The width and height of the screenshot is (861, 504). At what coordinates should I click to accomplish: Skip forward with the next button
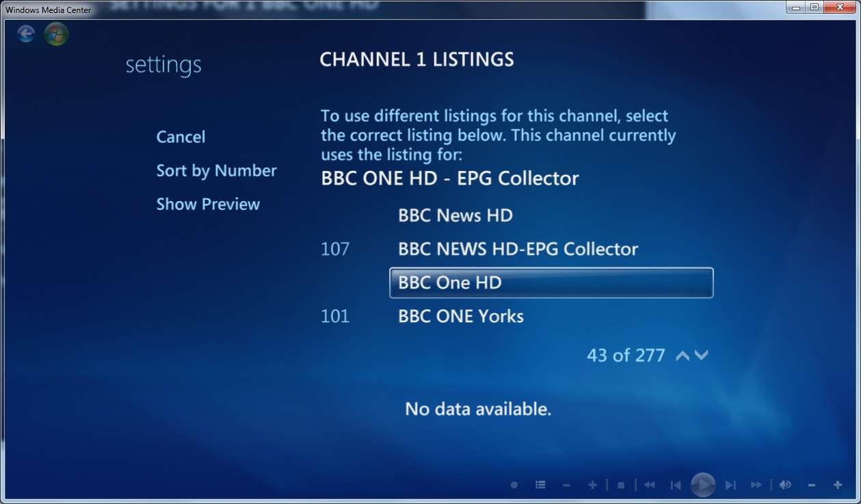(730, 485)
